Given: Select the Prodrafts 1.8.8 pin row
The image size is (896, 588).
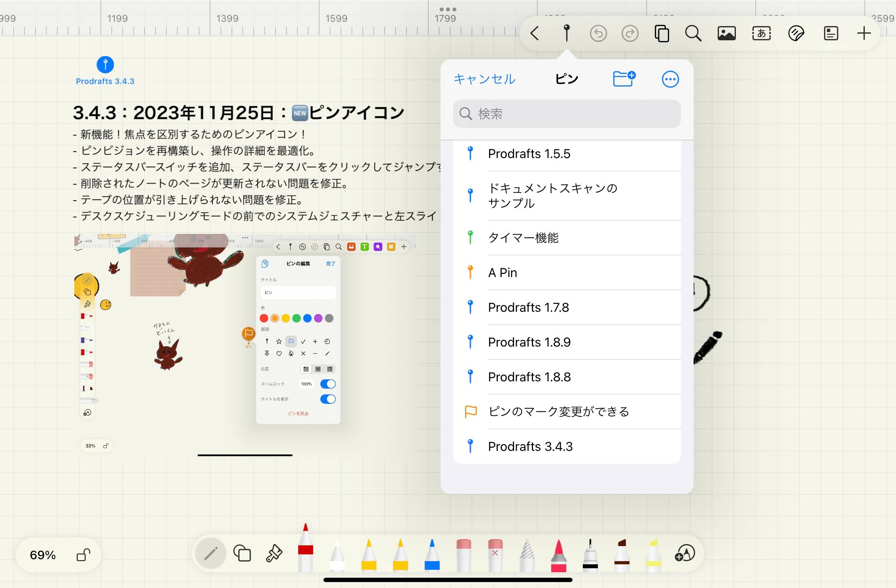Looking at the screenshot, I should 567,377.
